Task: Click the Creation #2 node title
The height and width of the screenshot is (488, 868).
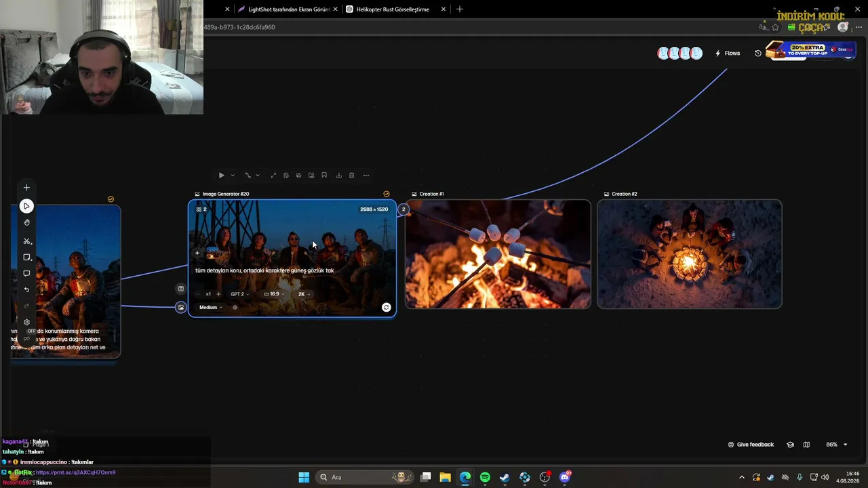Action: (624, 194)
